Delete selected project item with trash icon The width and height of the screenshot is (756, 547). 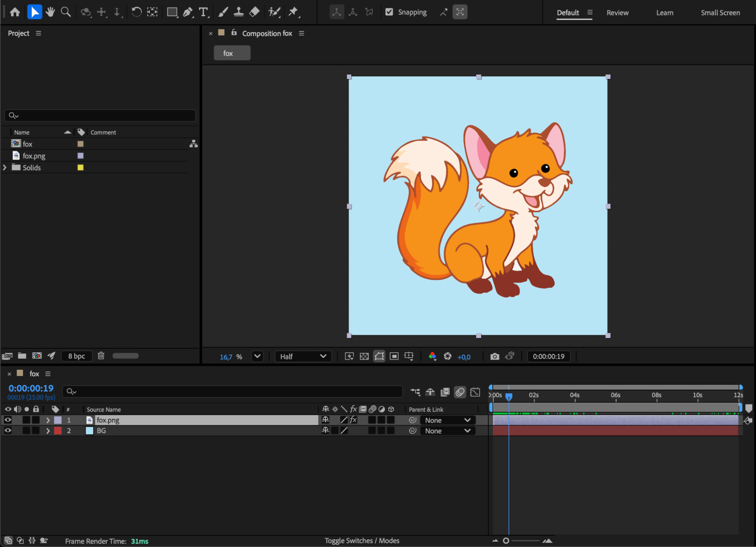[x=101, y=356]
